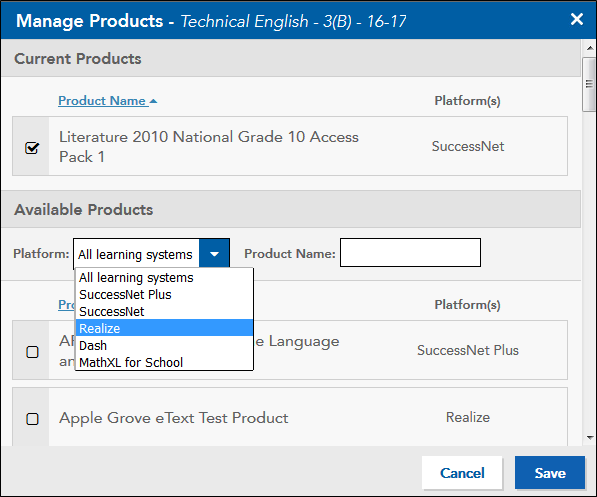The width and height of the screenshot is (597, 497).
Task: Click the Platform(s) header in Available Products
Action: click(x=467, y=305)
